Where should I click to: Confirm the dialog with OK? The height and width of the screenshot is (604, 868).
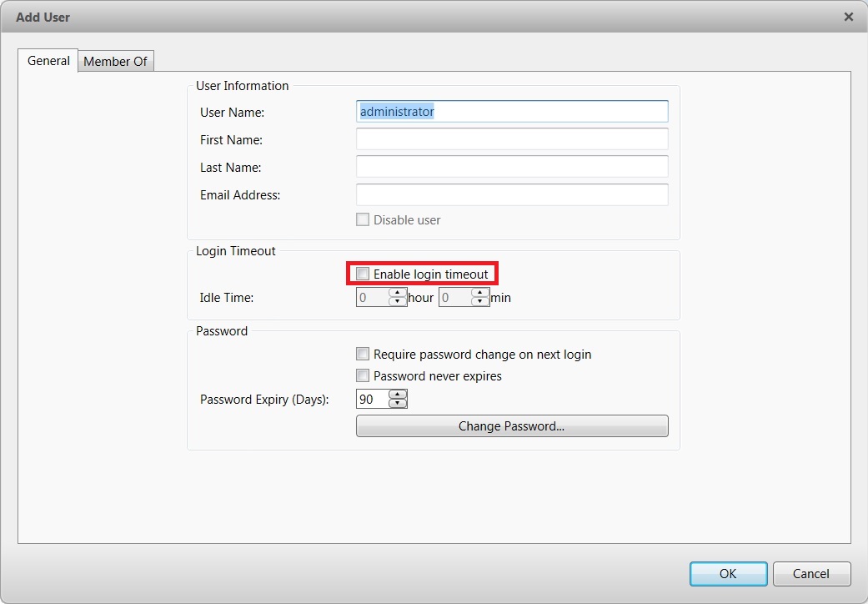(728, 574)
